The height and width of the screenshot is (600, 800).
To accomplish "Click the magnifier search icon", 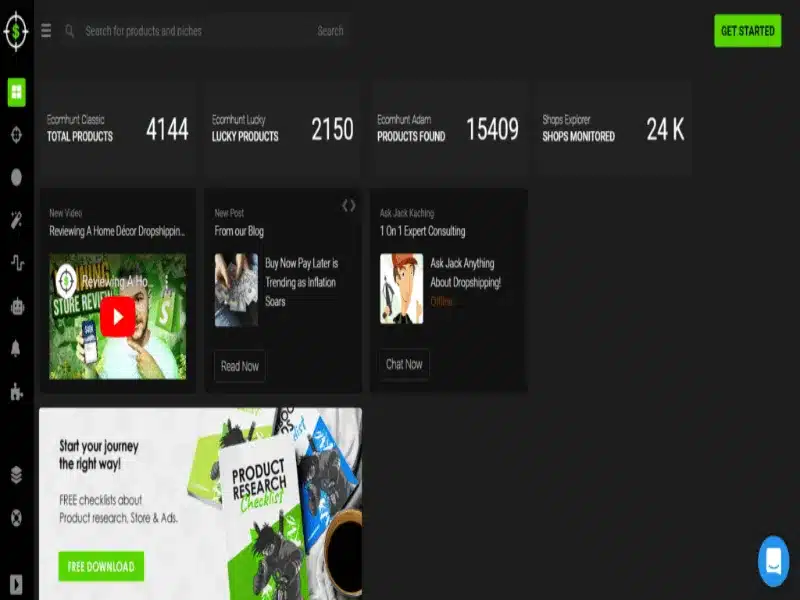I will pos(69,31).
